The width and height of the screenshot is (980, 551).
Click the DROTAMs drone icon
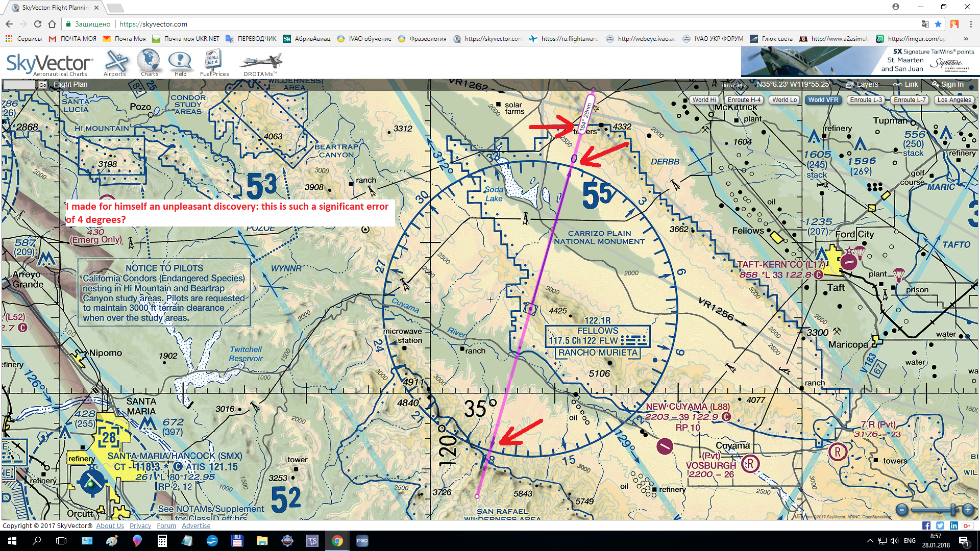click(261, 62)
